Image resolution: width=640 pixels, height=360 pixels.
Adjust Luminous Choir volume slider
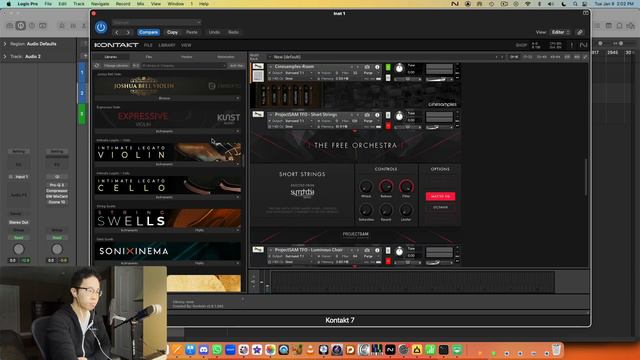pyautogui.click(x=439, y=262)
